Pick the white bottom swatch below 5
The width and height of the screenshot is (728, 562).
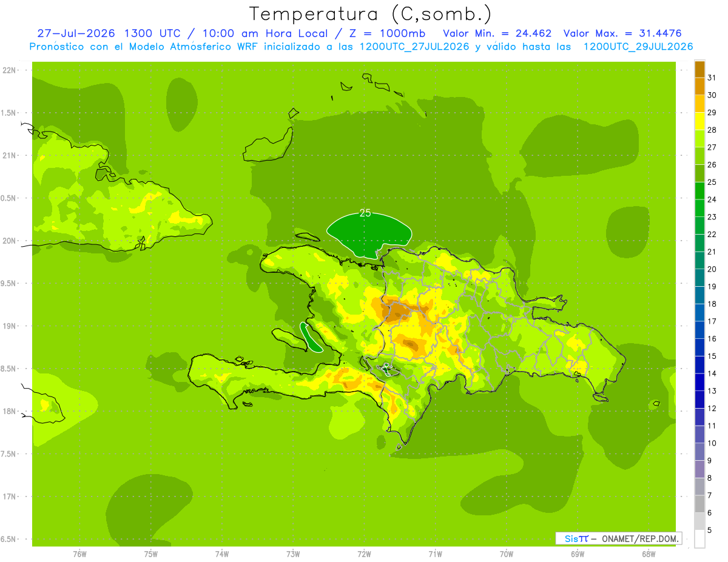click(699, 538)
